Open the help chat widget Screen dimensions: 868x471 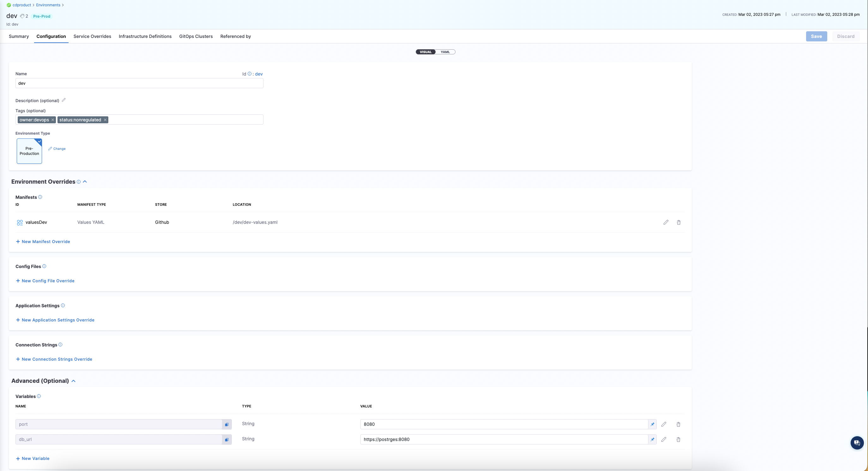857,443
